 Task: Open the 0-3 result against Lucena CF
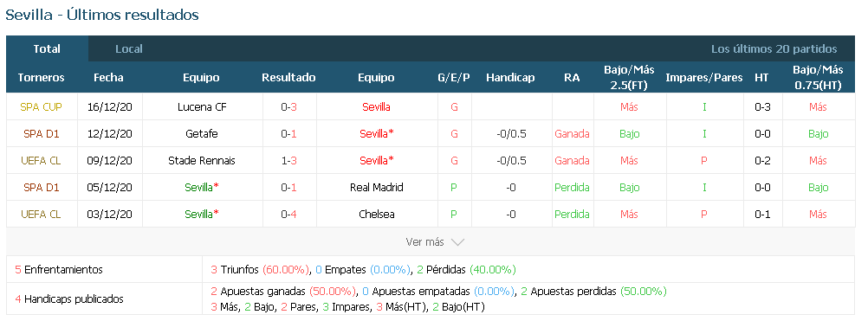click(x=289, y=107)
